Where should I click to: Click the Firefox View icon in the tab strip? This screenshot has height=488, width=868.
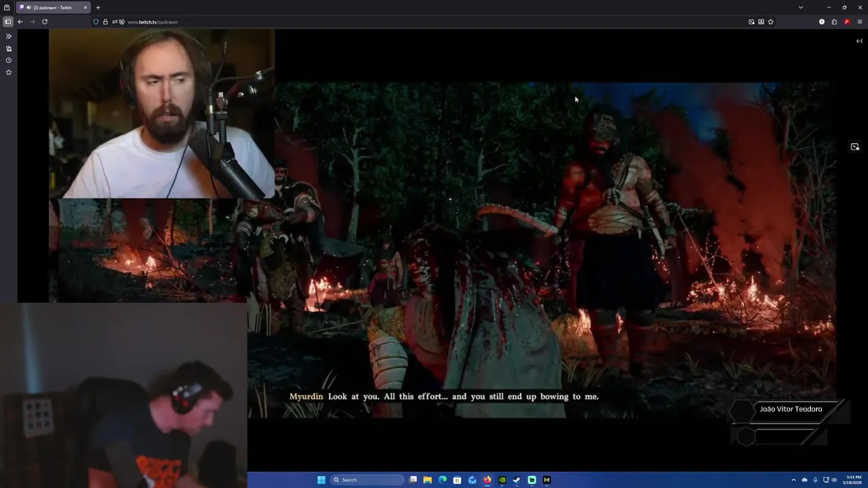[x=7, y=7]
